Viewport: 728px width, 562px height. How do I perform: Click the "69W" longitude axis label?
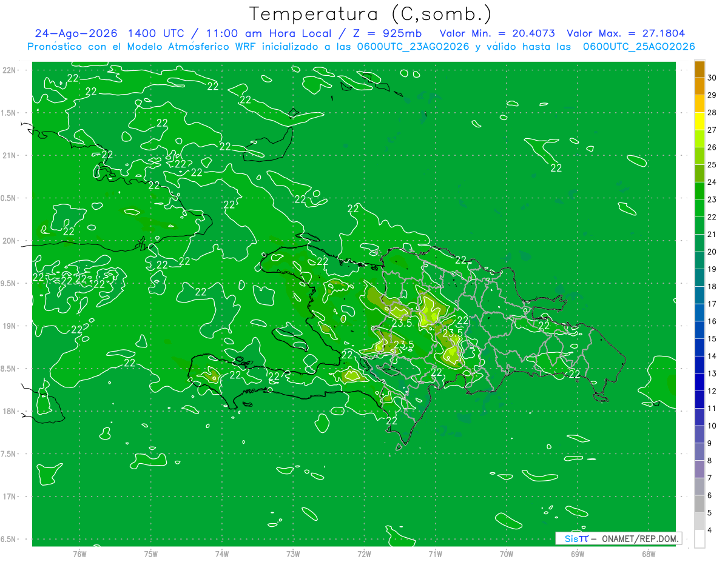tap(578, 554)
